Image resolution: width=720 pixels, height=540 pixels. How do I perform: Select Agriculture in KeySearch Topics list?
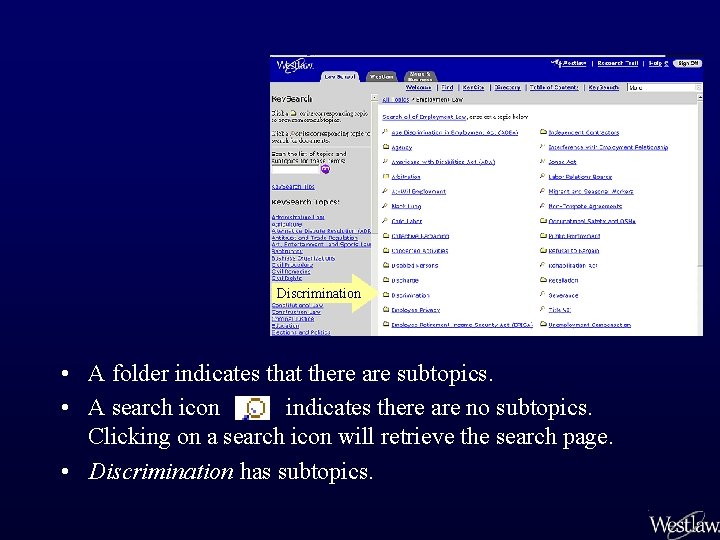click(x=287, y=224)
